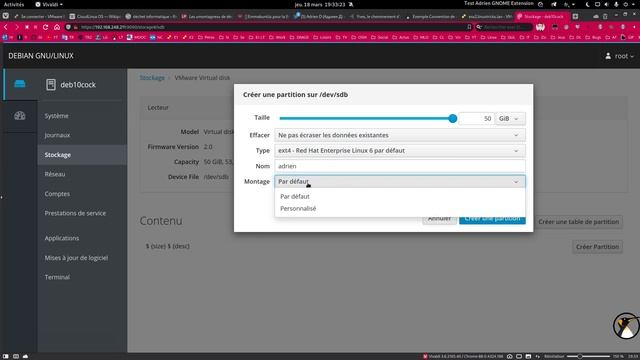
Task: Follow the Stockage breadcrumb link
Action: pos(152,78)
